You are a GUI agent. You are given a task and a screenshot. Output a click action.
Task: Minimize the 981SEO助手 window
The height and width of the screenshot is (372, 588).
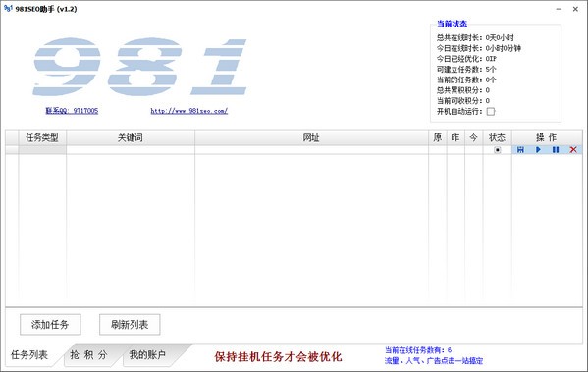tap(559, 9)
